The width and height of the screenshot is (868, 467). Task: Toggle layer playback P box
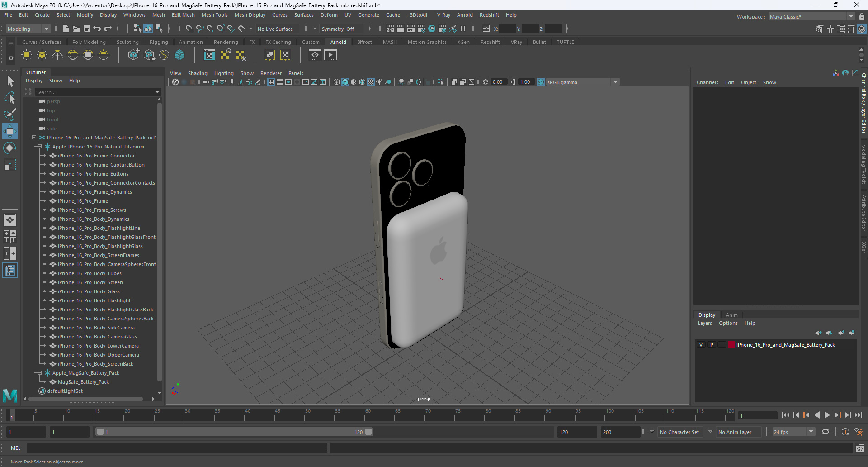[x=712, y=345]
